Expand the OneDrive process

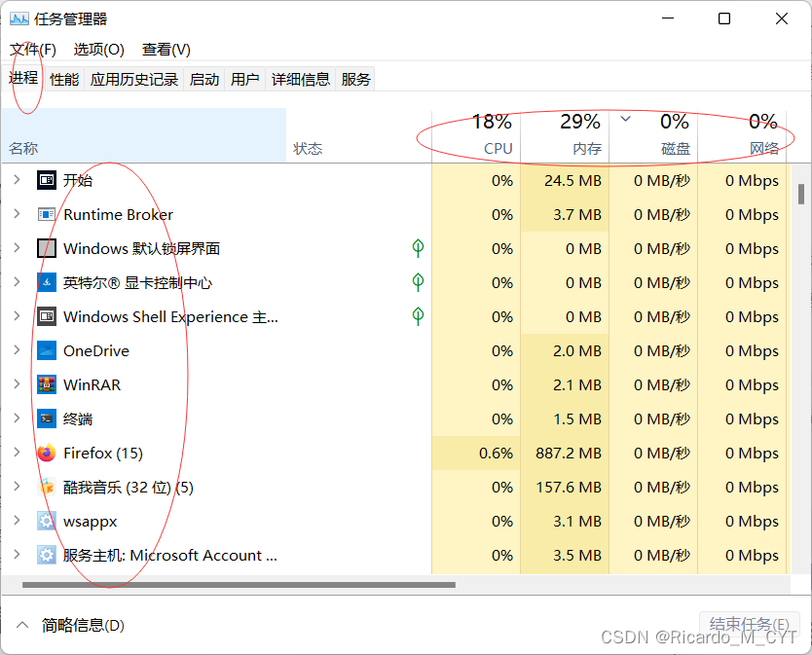[x=17, y=350]
